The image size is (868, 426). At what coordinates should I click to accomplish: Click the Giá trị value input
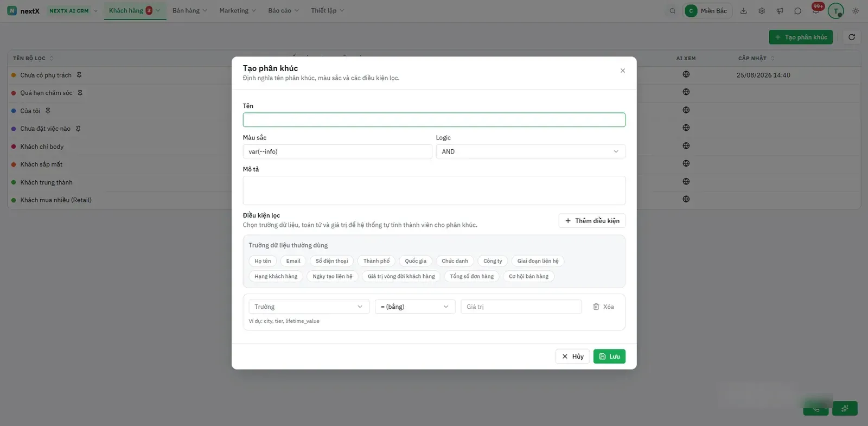click(x=521, y=307)
